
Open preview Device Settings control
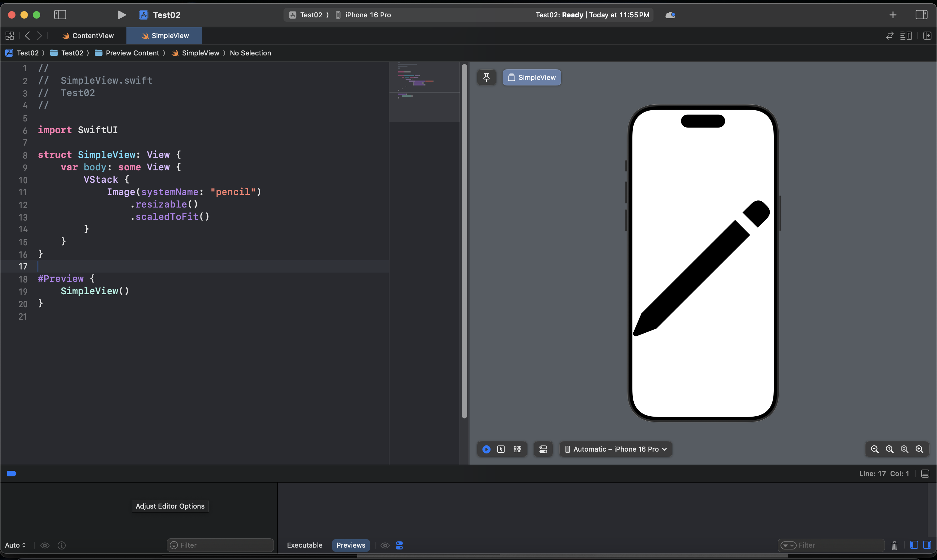pos(543,449)
